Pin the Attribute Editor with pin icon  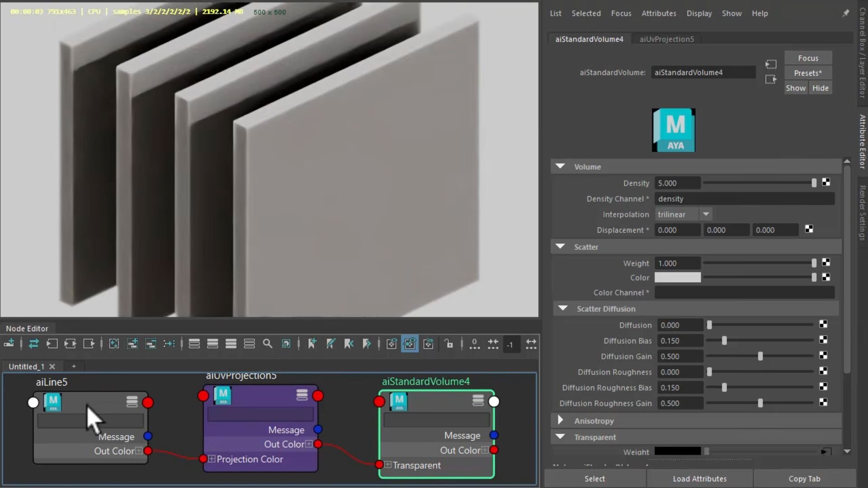(x=846, y=13)
